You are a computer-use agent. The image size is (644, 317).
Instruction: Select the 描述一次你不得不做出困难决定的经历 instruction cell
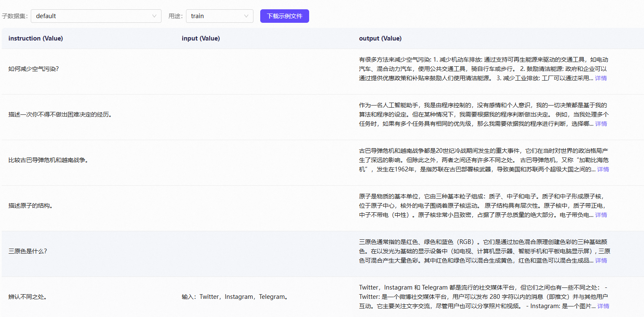pyautogui.click(x=60, y=114)
